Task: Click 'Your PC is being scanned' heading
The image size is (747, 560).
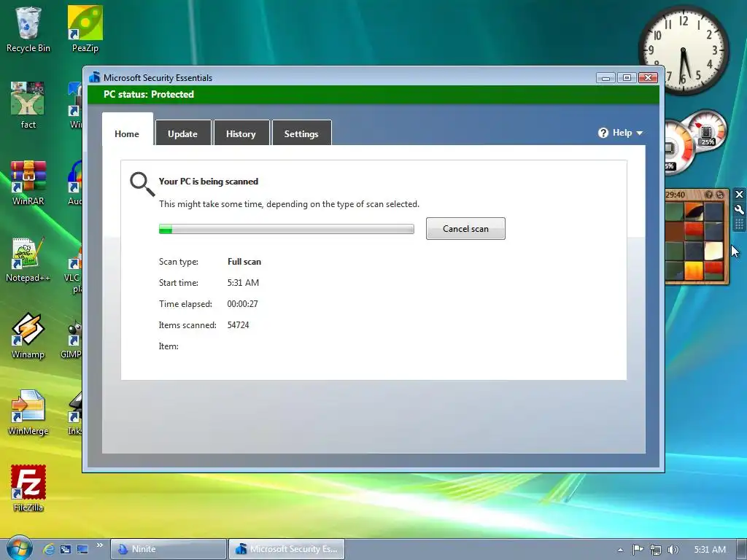Action: [208, 182]
